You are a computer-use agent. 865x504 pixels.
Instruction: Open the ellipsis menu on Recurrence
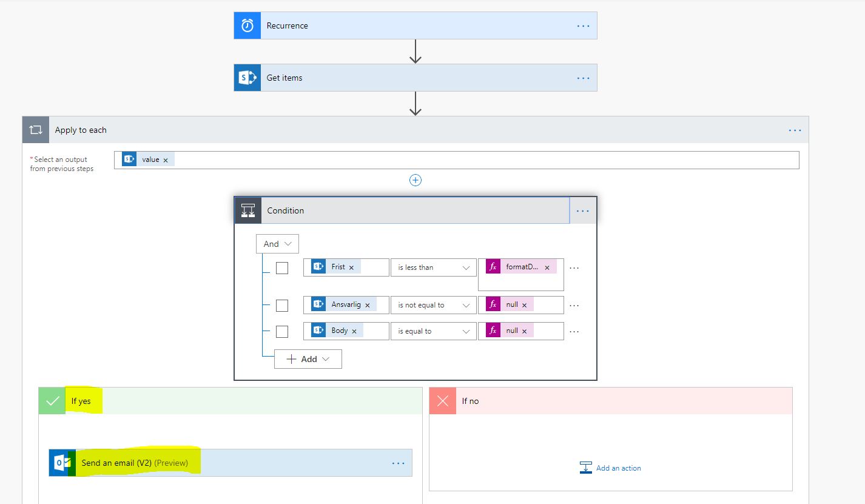point(582,25)
